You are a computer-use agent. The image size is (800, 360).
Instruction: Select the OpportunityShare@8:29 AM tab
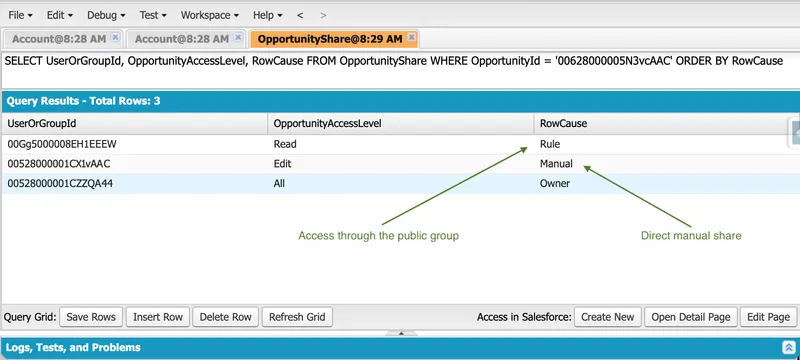tap(335, 39)
